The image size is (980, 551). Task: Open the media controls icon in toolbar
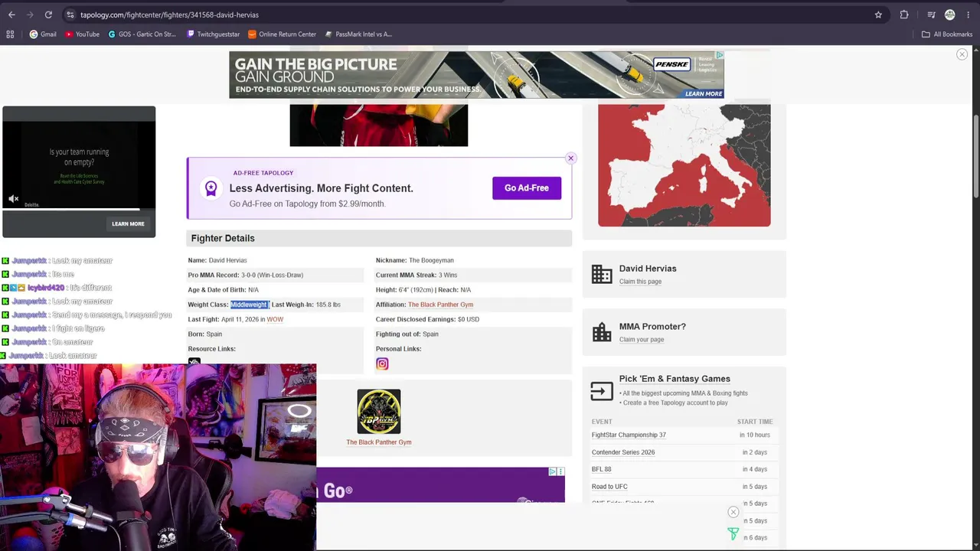click(x=931, y=15)
